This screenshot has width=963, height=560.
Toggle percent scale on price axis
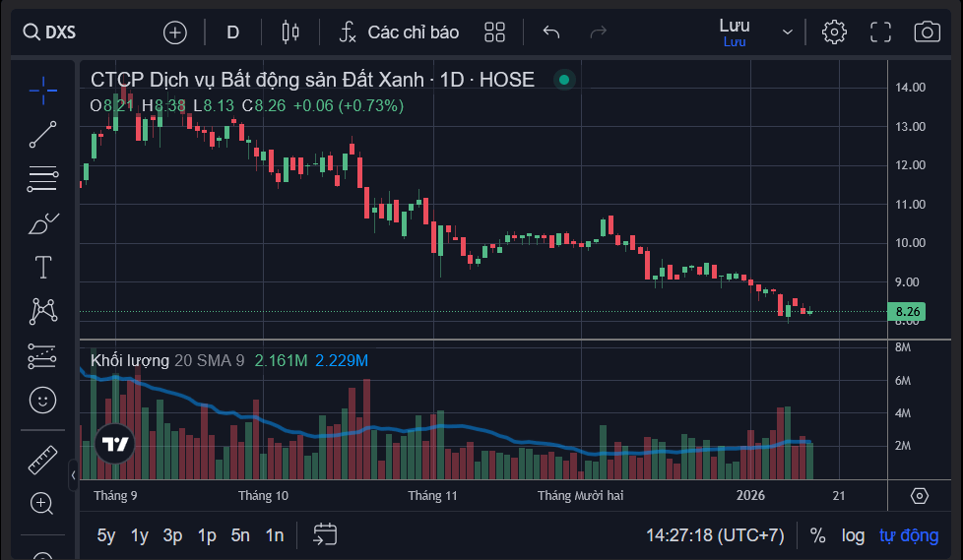pos(817,535)
